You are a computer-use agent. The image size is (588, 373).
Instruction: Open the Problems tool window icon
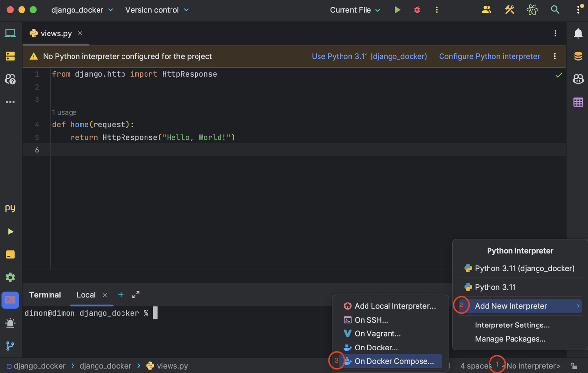(x=10, y=323)
